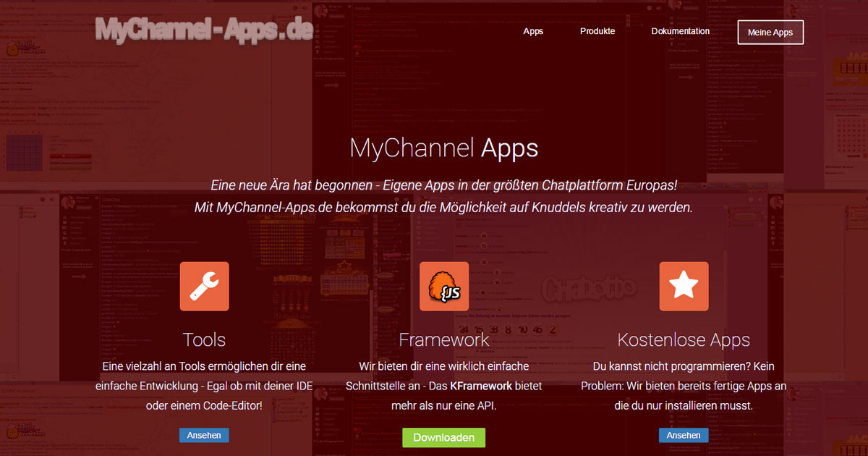
Task: Click the 'Eine neue Ära hat begonnen' tagline
Action: coord(444,185)
